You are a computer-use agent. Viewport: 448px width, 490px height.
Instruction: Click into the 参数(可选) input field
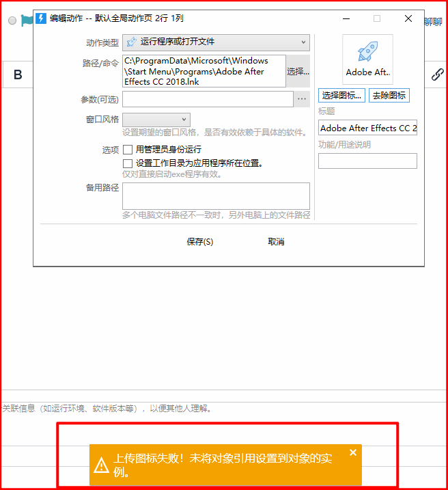click(x=208, y=99)
